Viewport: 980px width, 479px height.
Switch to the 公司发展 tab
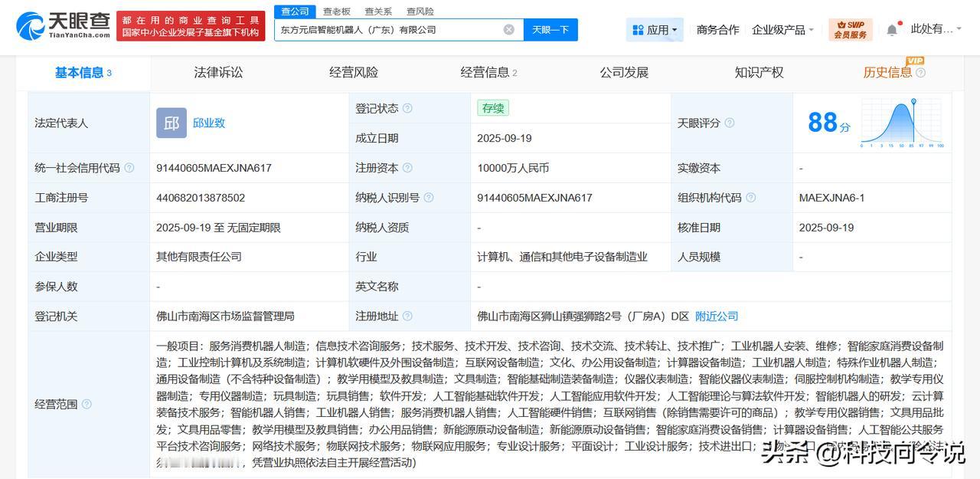click(x=624, y=73)
